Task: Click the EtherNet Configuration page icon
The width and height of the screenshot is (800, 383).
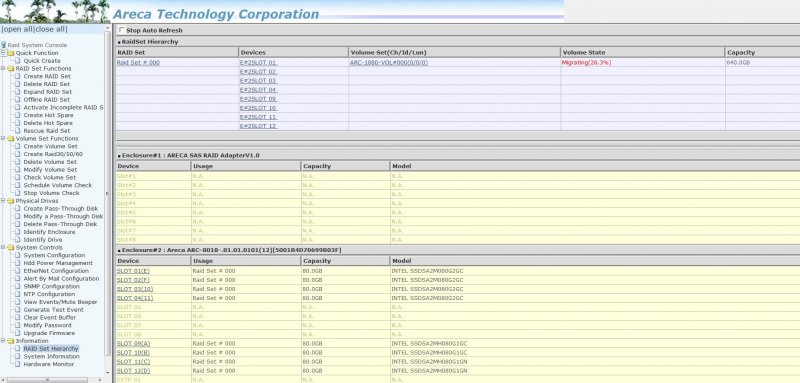Action: pyautogui.click(x=18, y=271)
